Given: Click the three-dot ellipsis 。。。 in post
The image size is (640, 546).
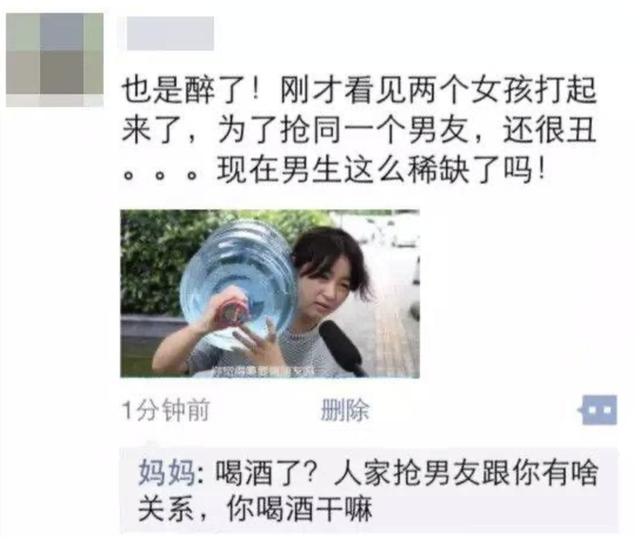Looking at the screenshot, I should click(x=161, y=175).
